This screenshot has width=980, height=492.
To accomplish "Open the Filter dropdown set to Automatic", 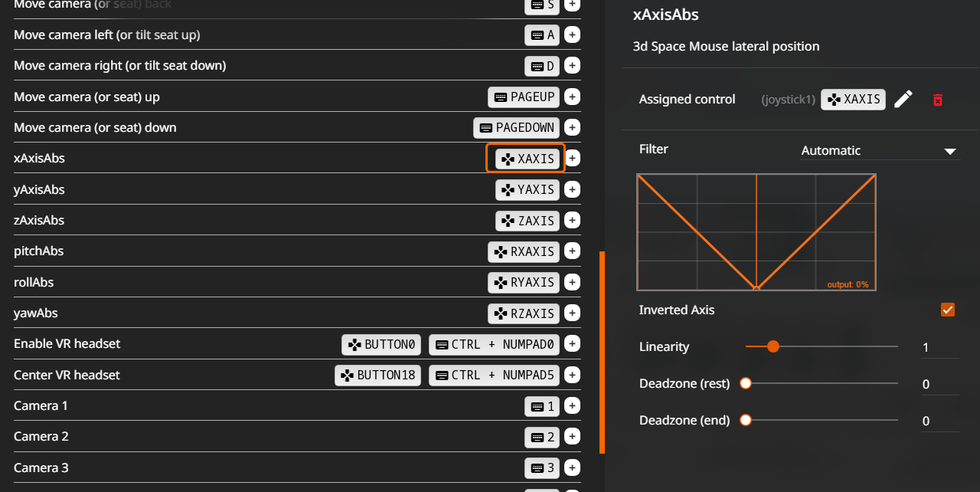I will pos(879,150).
